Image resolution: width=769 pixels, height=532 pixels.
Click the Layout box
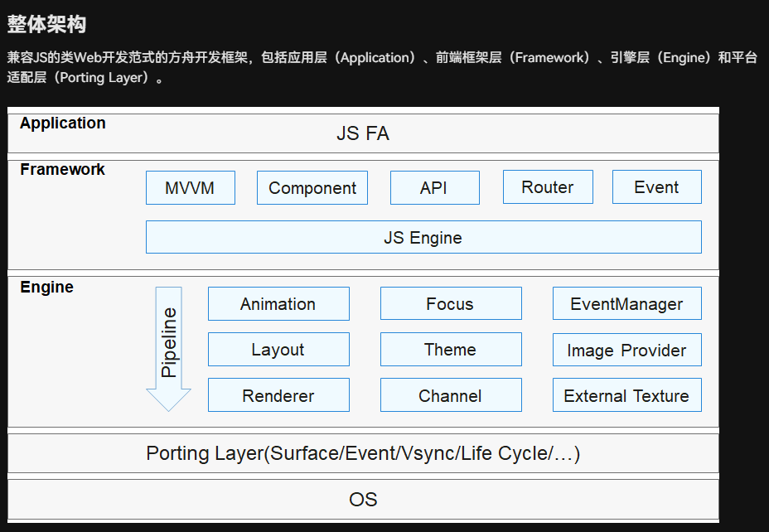click(278, 350)
